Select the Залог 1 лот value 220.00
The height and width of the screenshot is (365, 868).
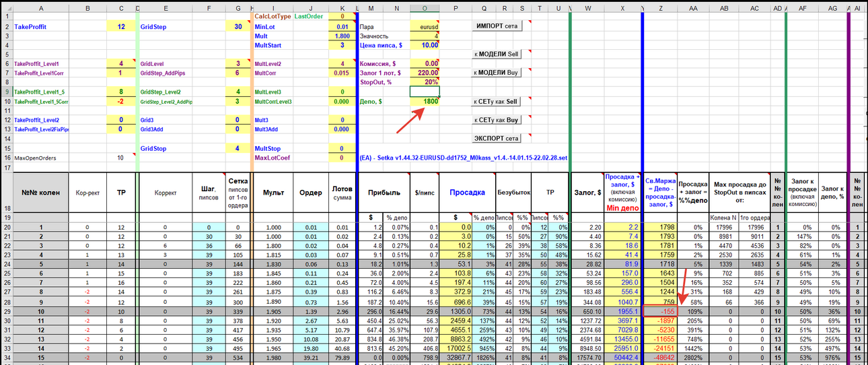425,73
